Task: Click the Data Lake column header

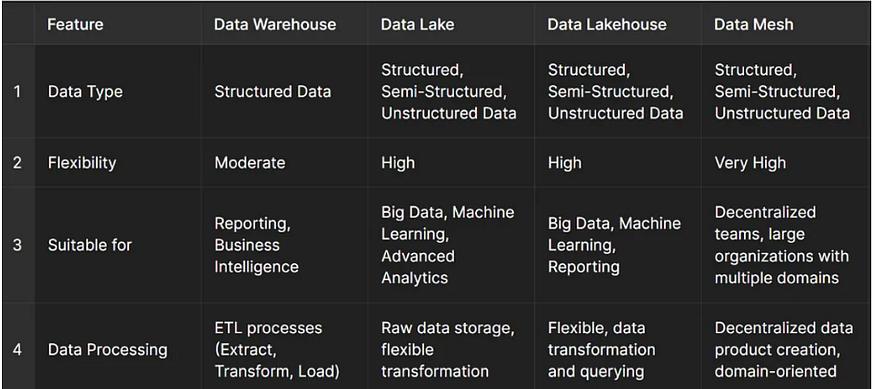Action: [417, 25]
